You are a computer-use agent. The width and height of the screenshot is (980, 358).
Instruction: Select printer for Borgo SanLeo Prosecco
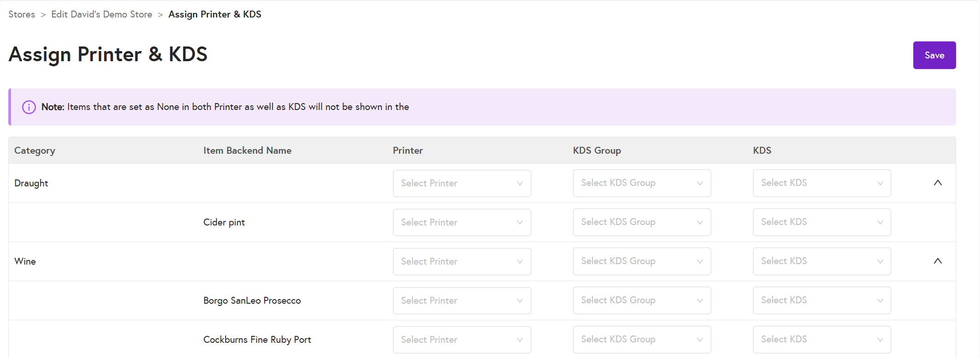[x=462, y=300]
